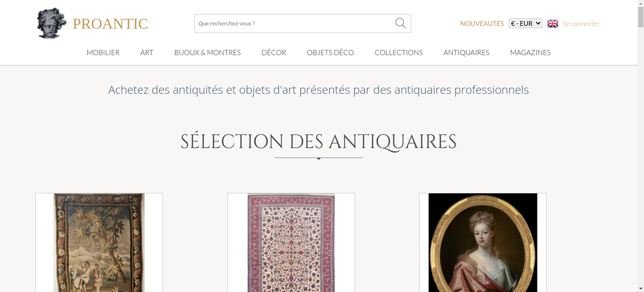Open the red Persian rug thumbnail

coord(291,243)
